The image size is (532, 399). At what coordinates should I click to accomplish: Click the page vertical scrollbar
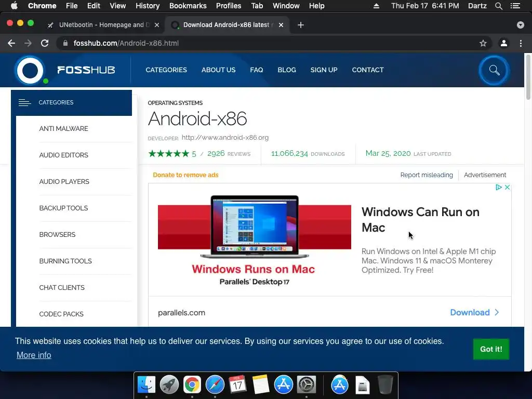(x=528, y=78)
